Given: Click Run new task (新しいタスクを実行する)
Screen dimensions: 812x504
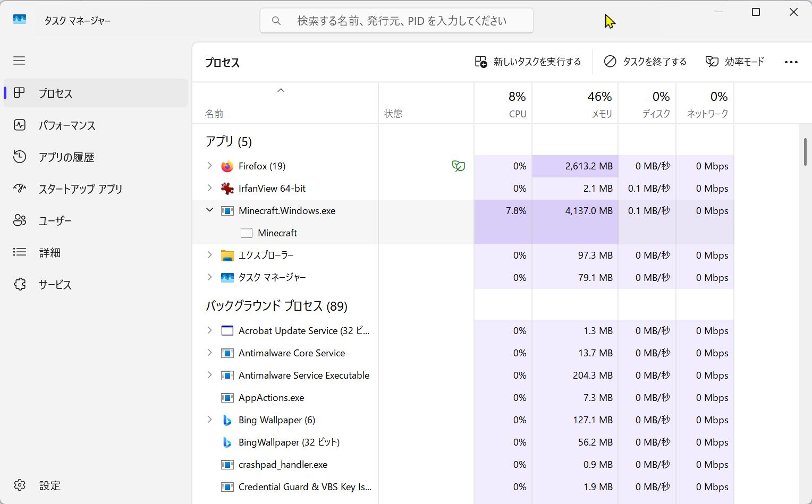Looking at the screenshot, I should click(528, 62).
